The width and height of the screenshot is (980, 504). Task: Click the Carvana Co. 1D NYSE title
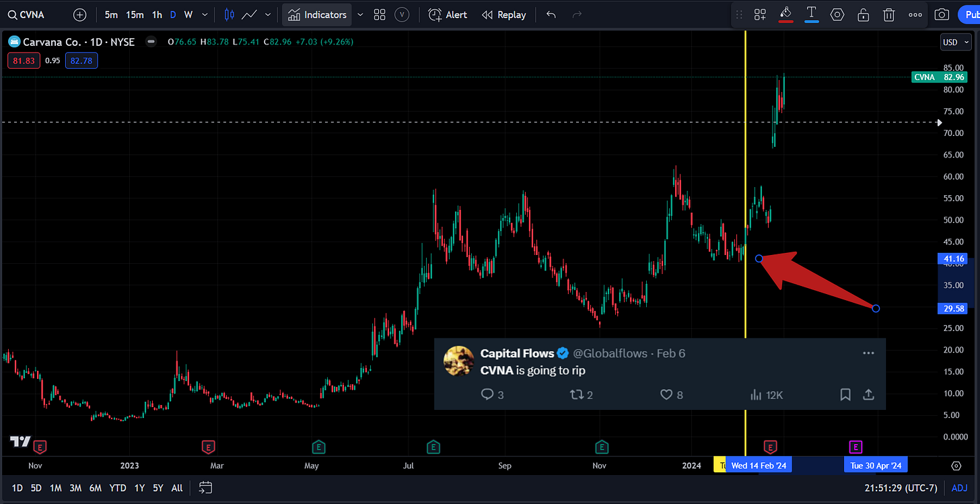(79, 42)
